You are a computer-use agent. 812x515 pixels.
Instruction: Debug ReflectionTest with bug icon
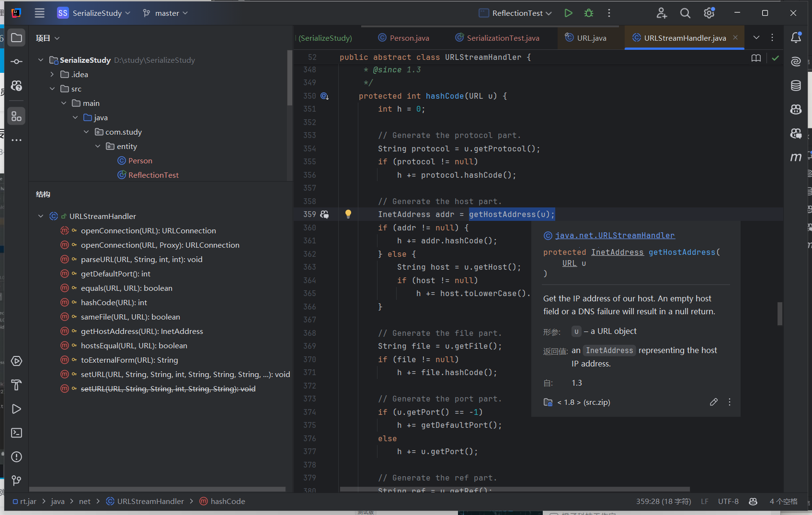point(589,13)
